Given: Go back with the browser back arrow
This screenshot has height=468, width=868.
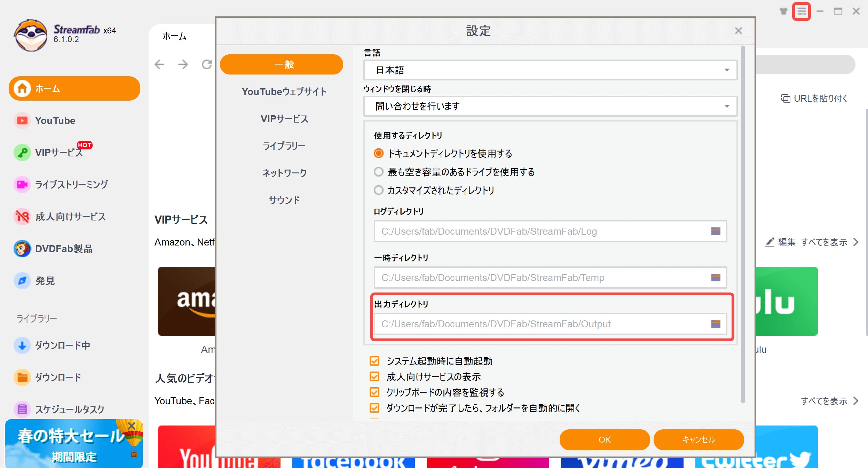Looking at the screenshot, I should [159, 64].
